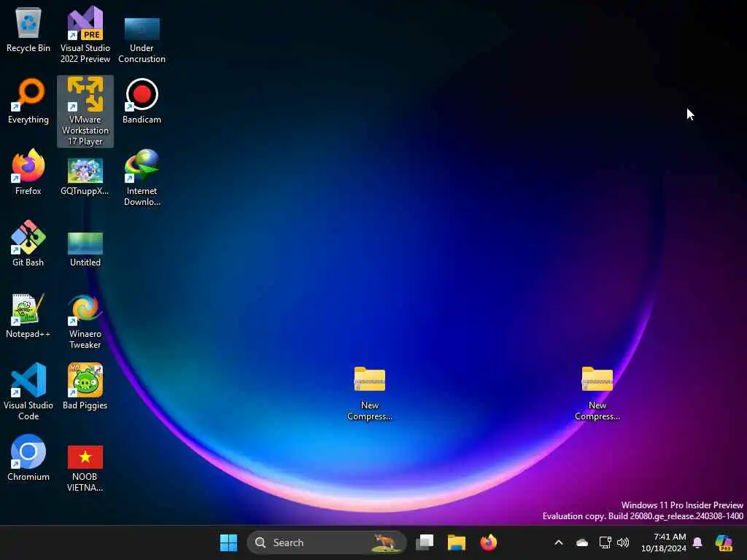Select the Recycle Bin desktop icon

click(28, 31)
